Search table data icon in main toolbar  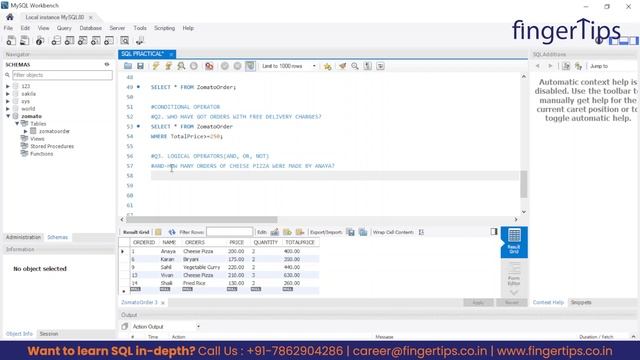pyautogui.click(x=124, y=40)
